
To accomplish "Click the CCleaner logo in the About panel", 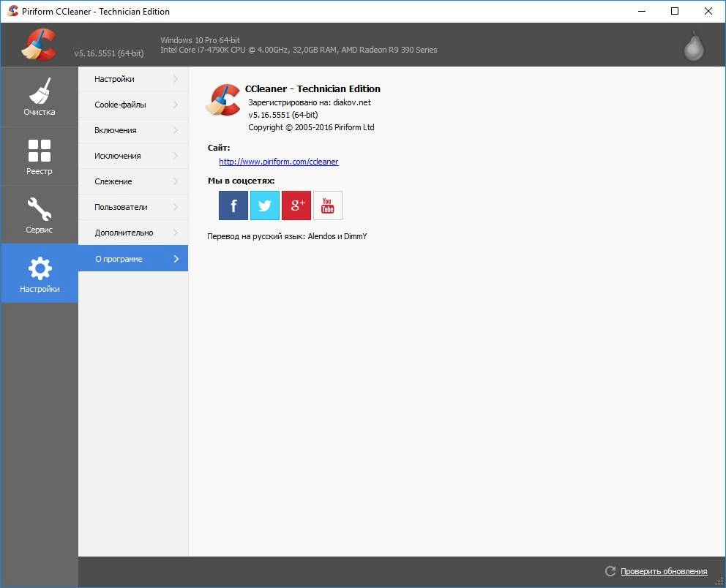I will (223, 100).
